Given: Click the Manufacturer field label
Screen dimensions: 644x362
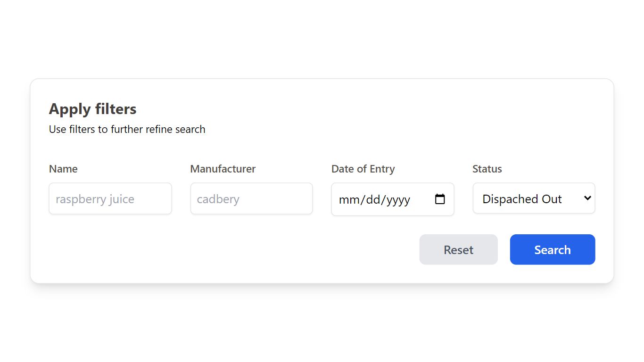Looking at the screenshot, I should pyautogui.click(x=223, y=169).
